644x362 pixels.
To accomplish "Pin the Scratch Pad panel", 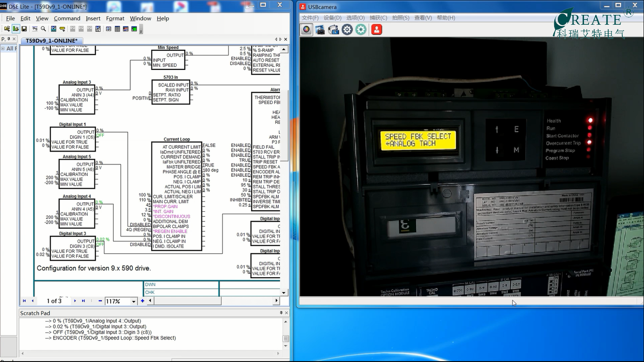I will click(281, 313).
